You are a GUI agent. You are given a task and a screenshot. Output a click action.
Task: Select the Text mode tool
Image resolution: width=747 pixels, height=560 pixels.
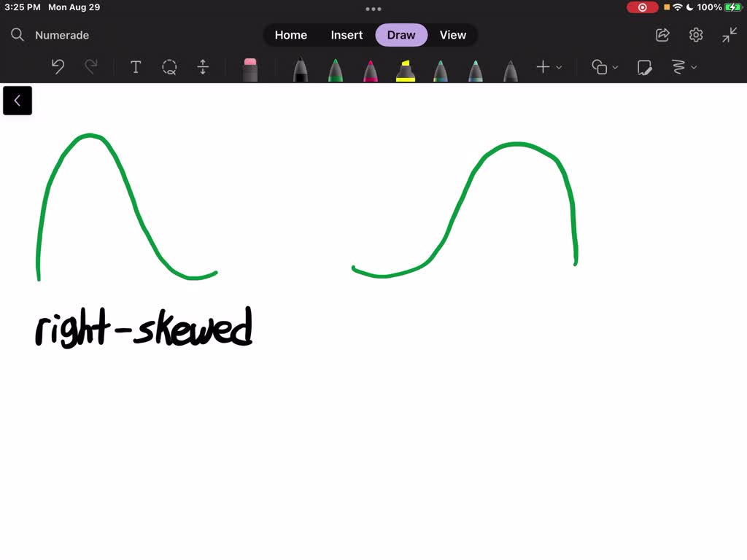[x=136, y=67]
